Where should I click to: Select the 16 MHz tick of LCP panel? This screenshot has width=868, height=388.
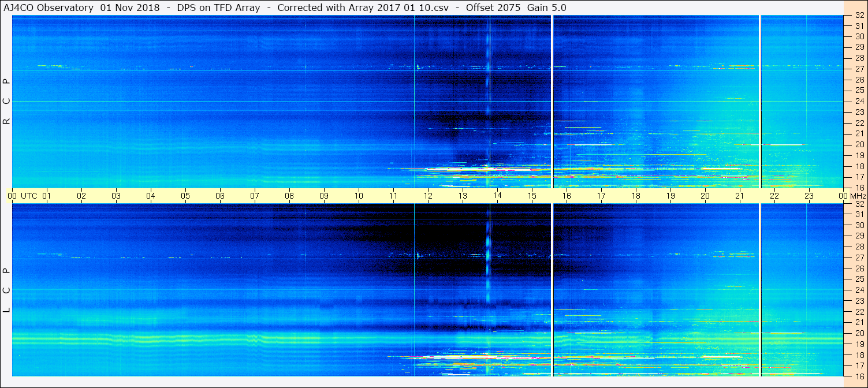click(859, 376)
